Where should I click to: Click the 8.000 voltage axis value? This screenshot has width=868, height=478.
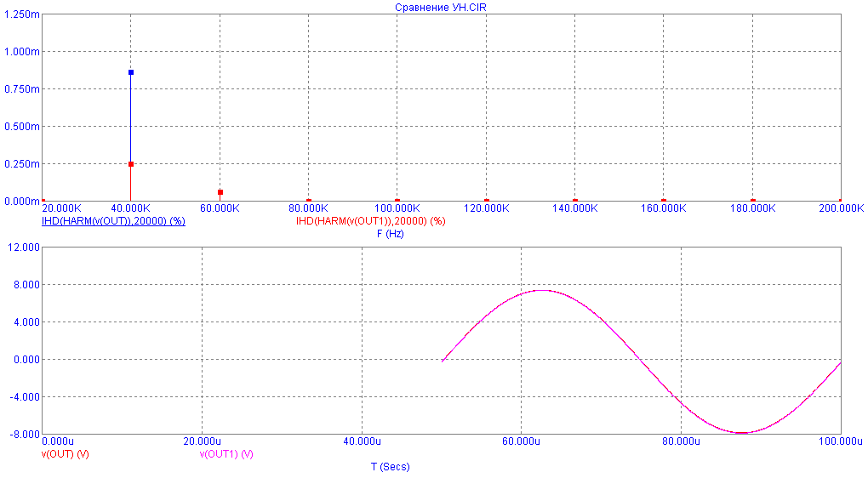tap(26, 285)
